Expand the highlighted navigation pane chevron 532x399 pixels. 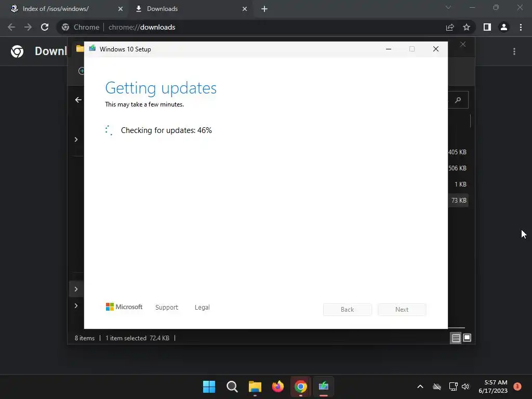pos(76,289)
